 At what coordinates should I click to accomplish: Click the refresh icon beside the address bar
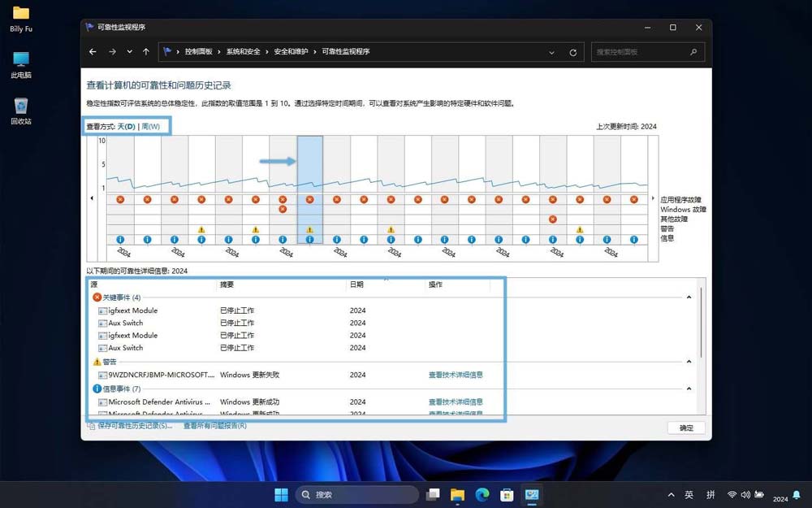572,51
